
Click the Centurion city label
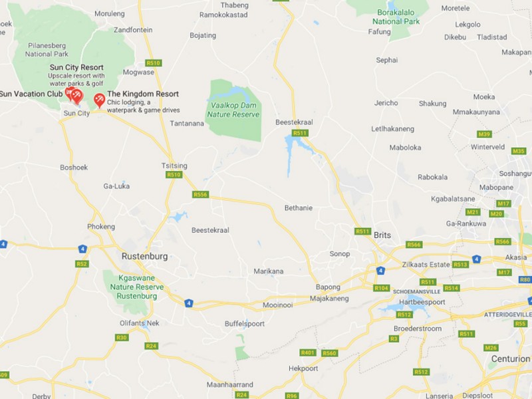[x=511, y=359]
